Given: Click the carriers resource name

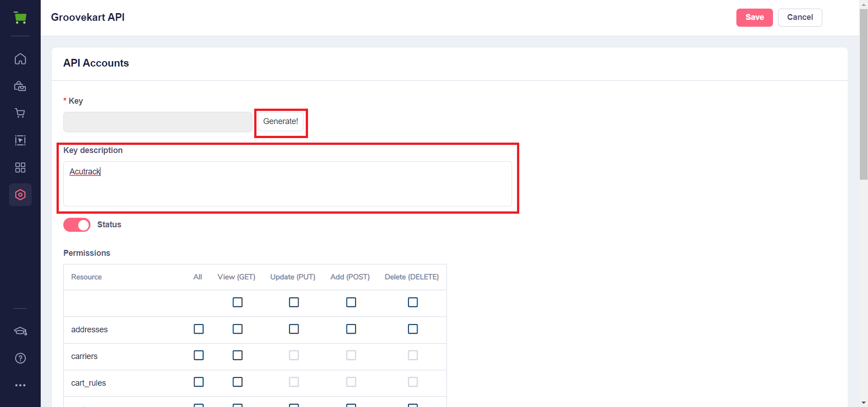Looking at the screenshot, I should pyautogui.click(x=84, y=356).
